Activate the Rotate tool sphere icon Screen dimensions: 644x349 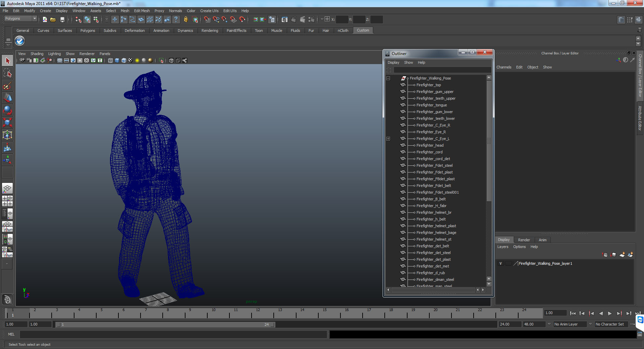(x=7, y=110)
